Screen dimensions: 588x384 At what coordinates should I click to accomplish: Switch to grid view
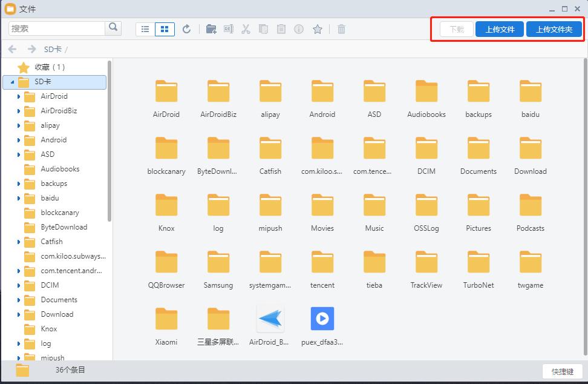click(x=165, y=29)
